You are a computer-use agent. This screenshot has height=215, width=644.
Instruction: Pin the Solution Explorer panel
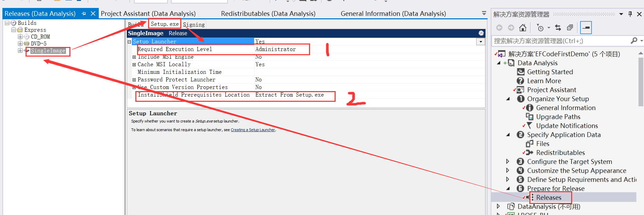click(x=630, y=14)
